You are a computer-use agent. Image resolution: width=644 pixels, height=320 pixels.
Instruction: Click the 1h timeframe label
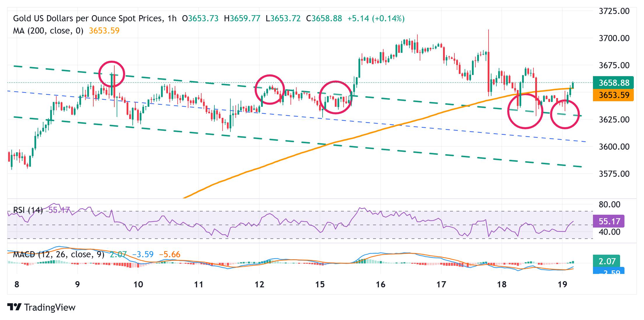coord(172,19)
